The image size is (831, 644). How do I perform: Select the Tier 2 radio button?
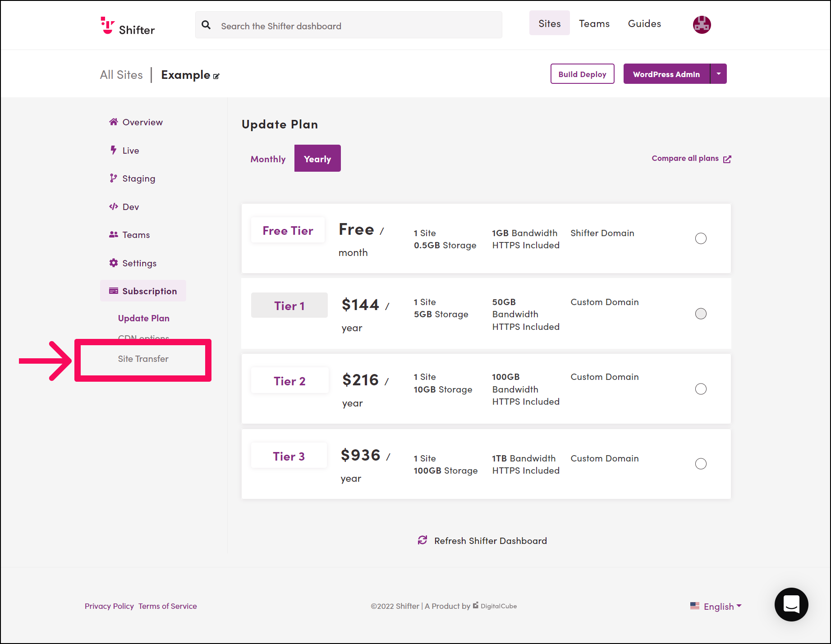(701, 389)
